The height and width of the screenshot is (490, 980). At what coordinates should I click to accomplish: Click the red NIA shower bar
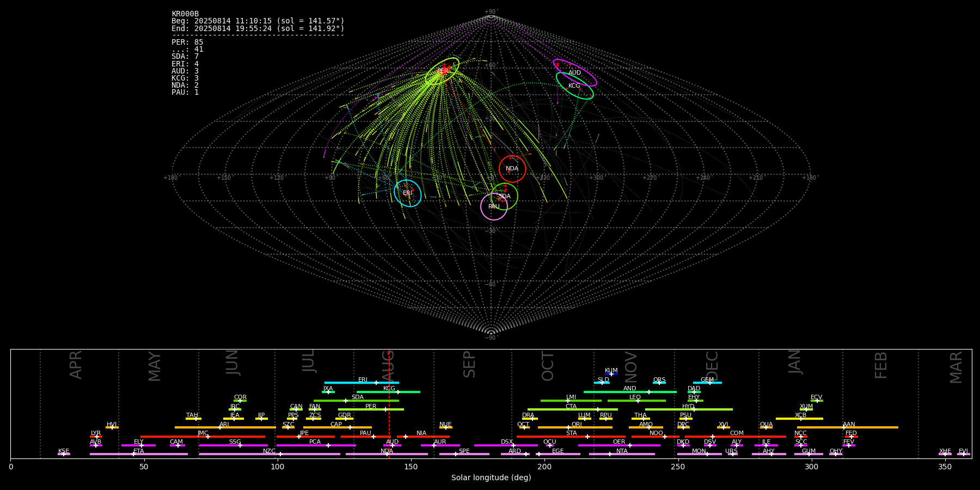click(x=423, y=437)
